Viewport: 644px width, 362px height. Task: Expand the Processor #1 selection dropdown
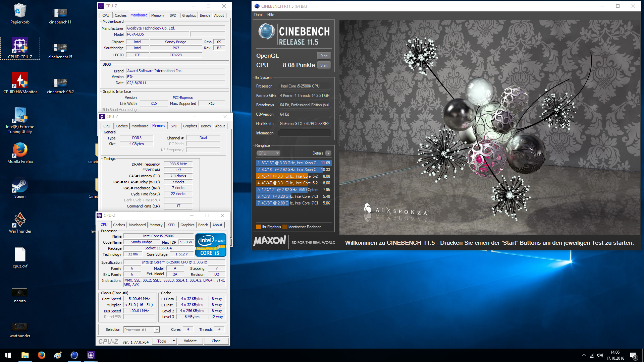coord(156,330)
